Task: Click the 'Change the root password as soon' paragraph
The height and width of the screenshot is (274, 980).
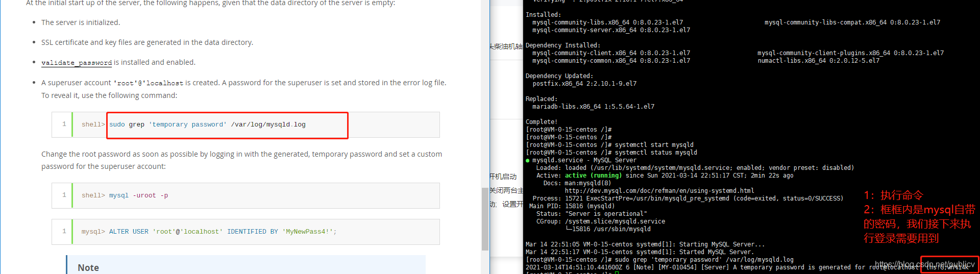Action: 241,160
